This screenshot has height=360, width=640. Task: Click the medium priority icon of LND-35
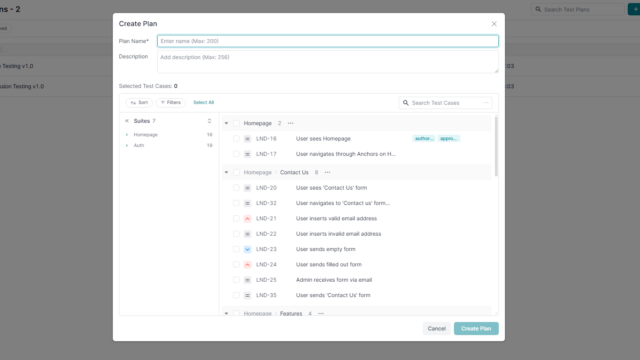[x=247, y=295]
